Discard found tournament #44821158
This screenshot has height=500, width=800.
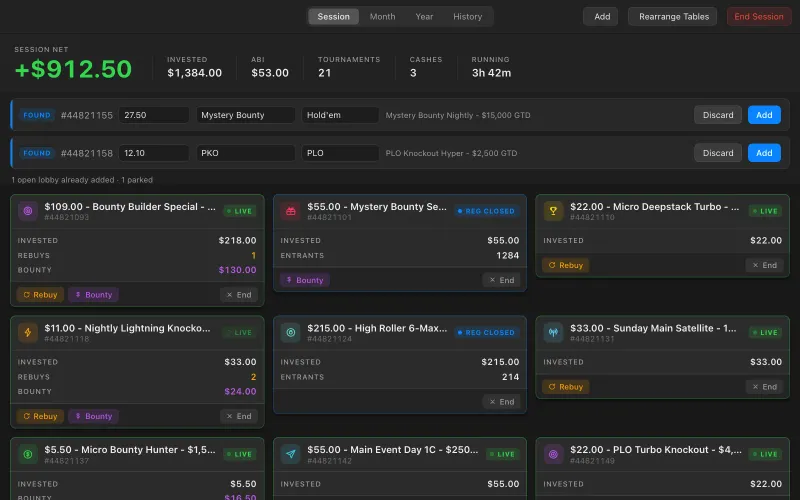pyautogui.click(x=717, y=153)
